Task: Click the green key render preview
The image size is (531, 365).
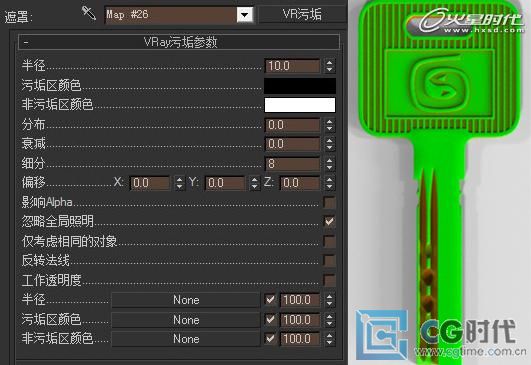Action: (440, 182)
